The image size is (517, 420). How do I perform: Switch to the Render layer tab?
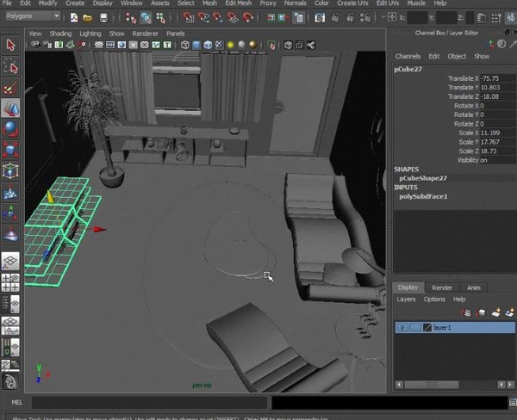tap(442, 287)
